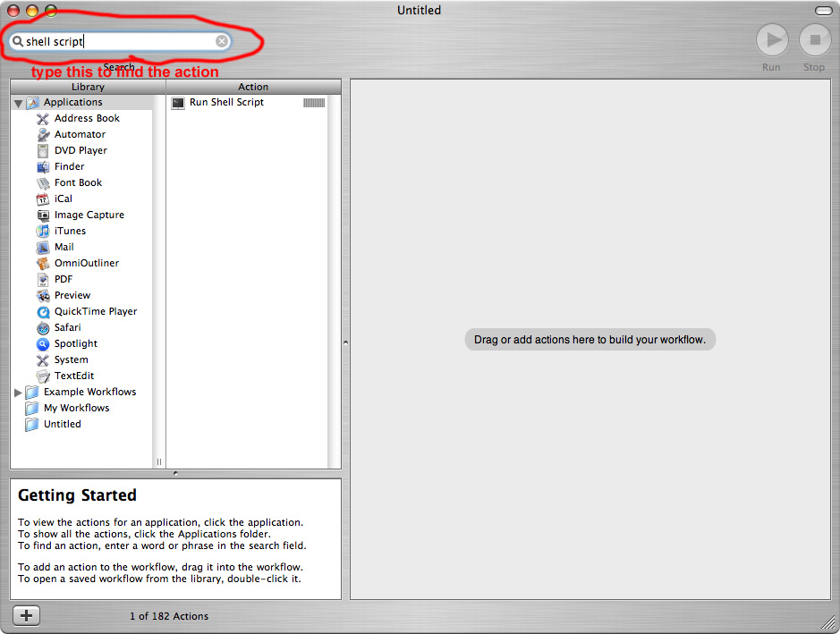Select the Example Workflows label

pos(90,392)
